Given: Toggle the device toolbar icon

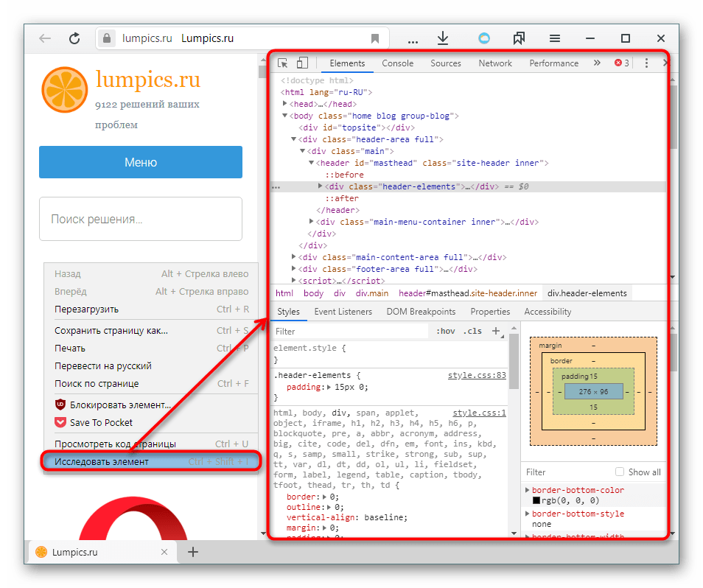Looking at the screenshot, I should point(302,63).
